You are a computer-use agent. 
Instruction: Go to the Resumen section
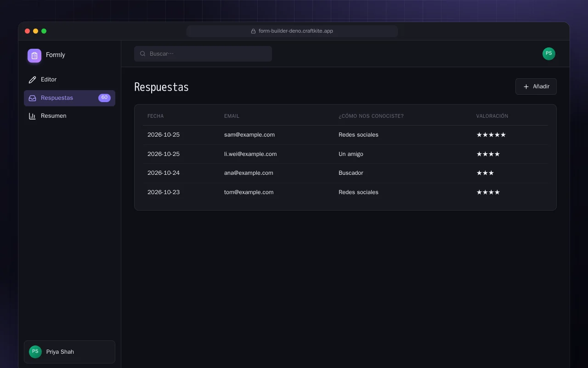(x=69, y=116)
